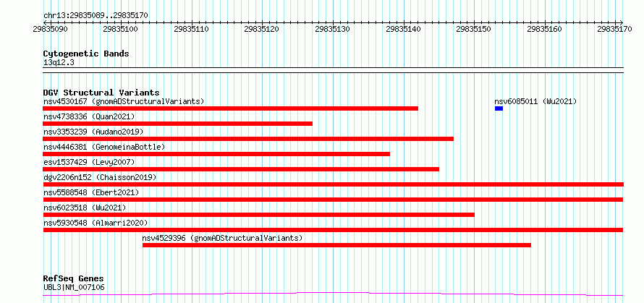
Task: Click the red bar for nsv6023518
Action: pos(259,215)
